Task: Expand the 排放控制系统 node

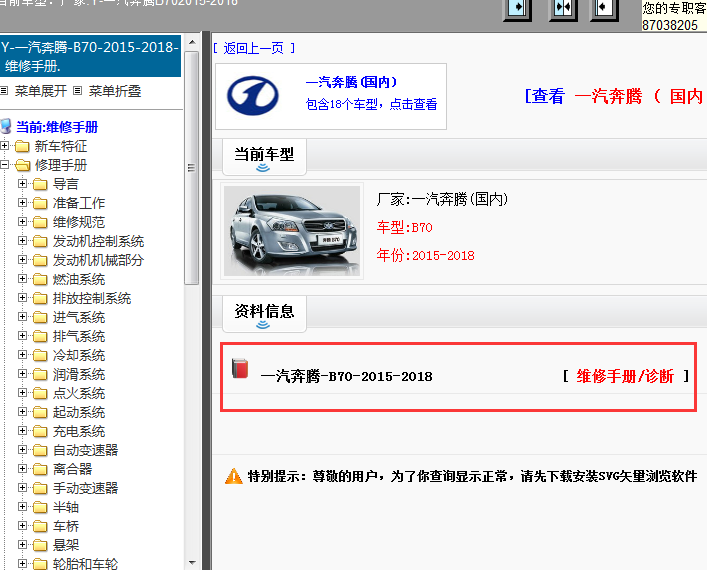Action: tap(22, 298)
